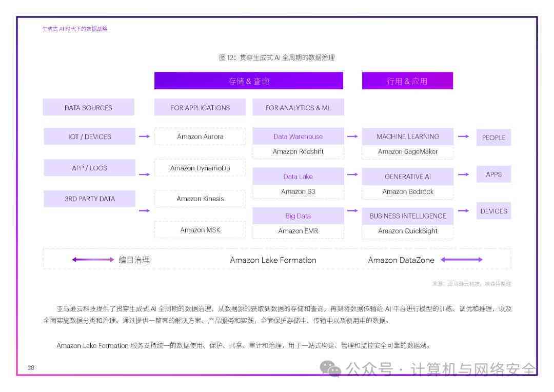The width and height of the screenshot is (554, 392).
Task: Click the 存储 & 查询 purple banner
Action: point(249,81)
